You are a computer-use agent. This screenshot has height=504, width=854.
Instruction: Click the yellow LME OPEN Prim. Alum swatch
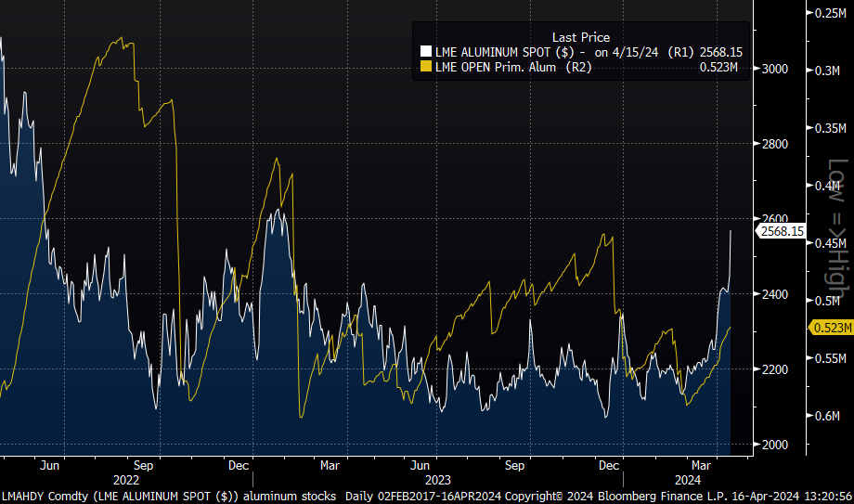pos(425,67)
